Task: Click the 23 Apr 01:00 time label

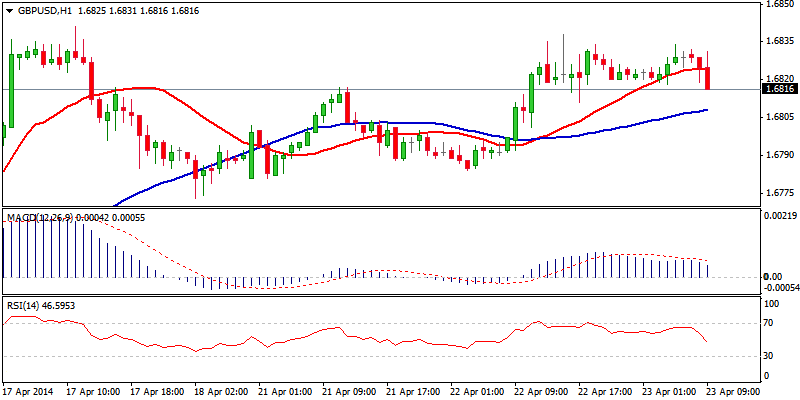Action: point(670,391)
